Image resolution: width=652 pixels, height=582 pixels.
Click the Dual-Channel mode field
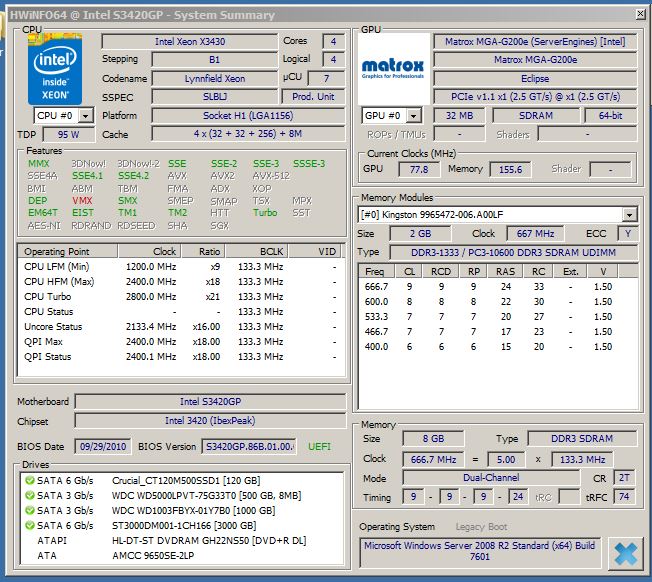click(x=491, y=478)
